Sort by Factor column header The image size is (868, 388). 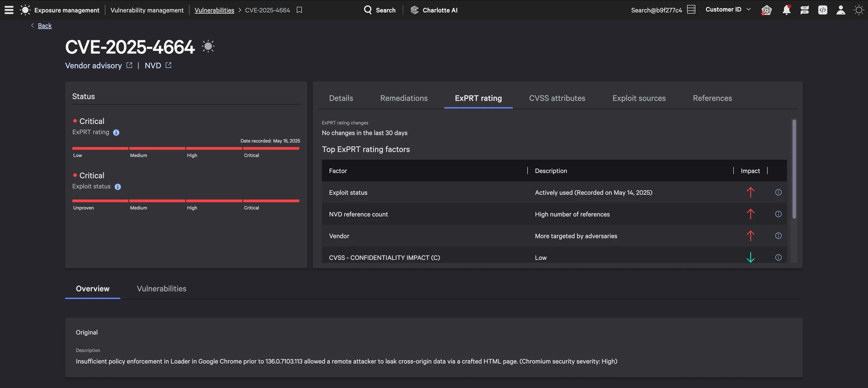pos(338,171)
